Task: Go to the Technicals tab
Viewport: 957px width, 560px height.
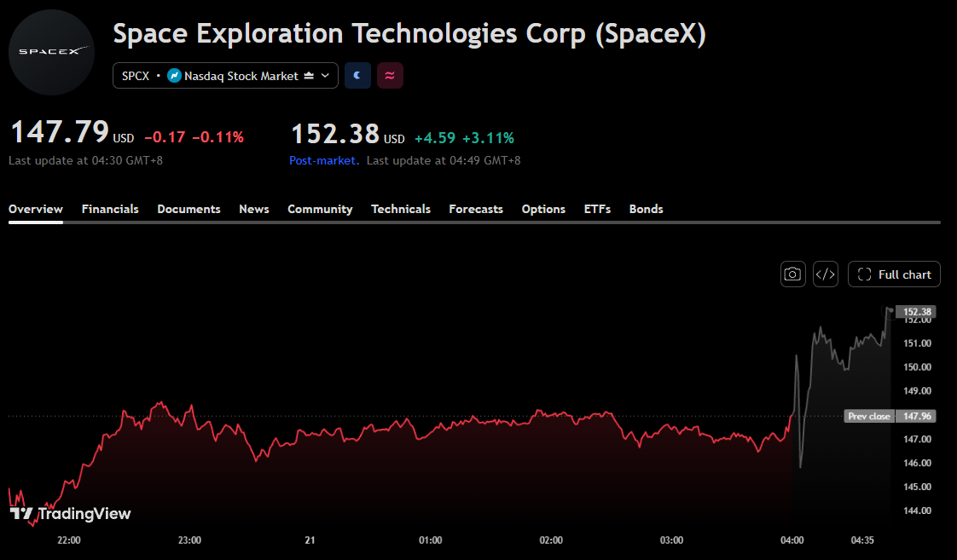Action: coord(400,209)
